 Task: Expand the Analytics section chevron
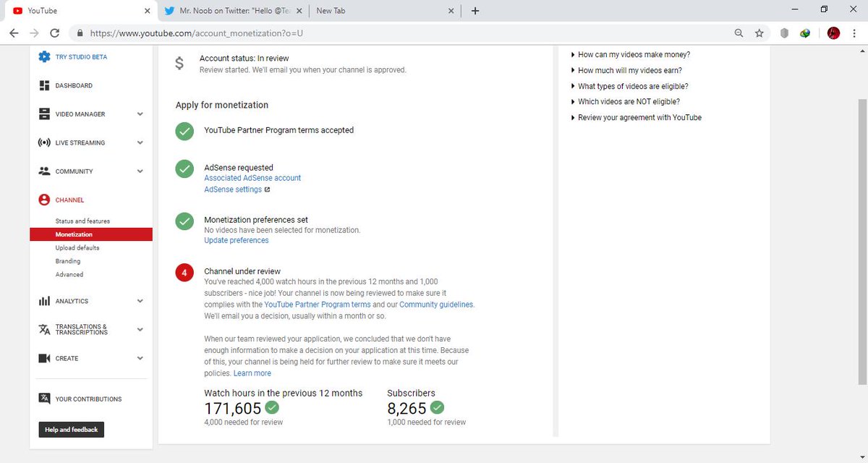pos(140,301)
